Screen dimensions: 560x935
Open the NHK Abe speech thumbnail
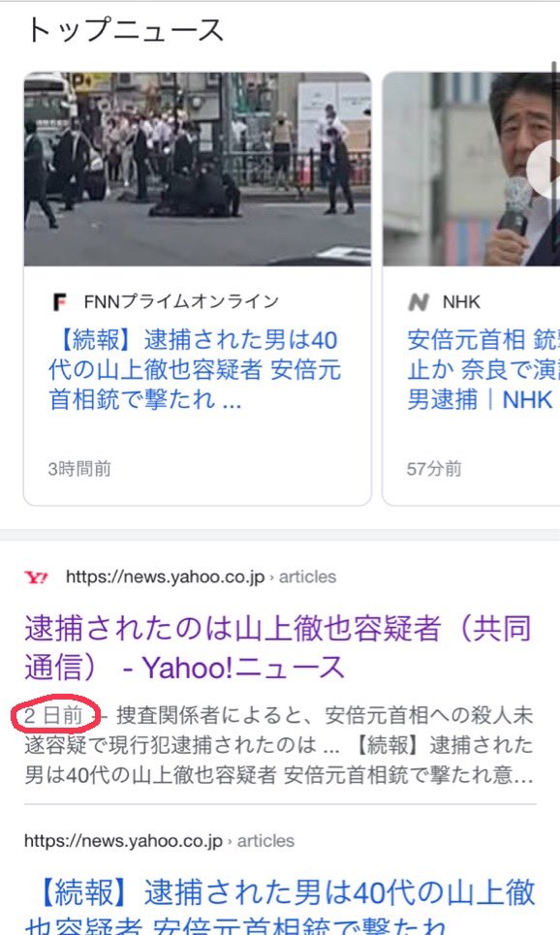[471, 170]
